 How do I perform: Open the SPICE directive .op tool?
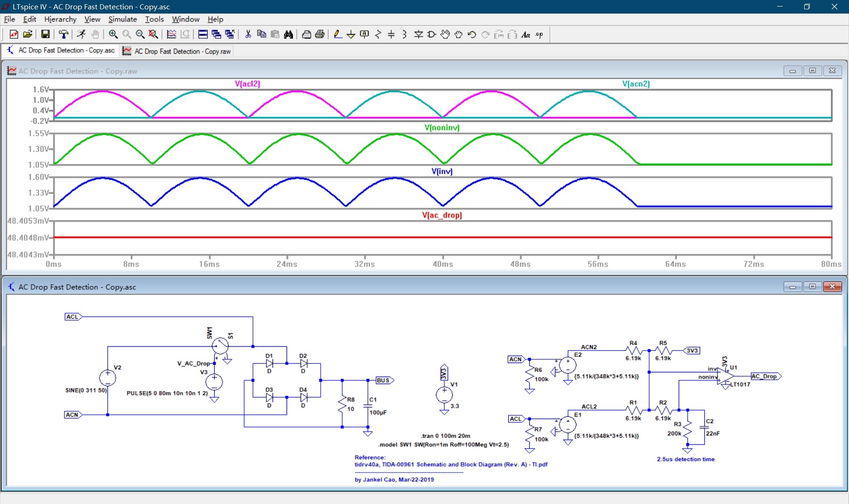539,35
